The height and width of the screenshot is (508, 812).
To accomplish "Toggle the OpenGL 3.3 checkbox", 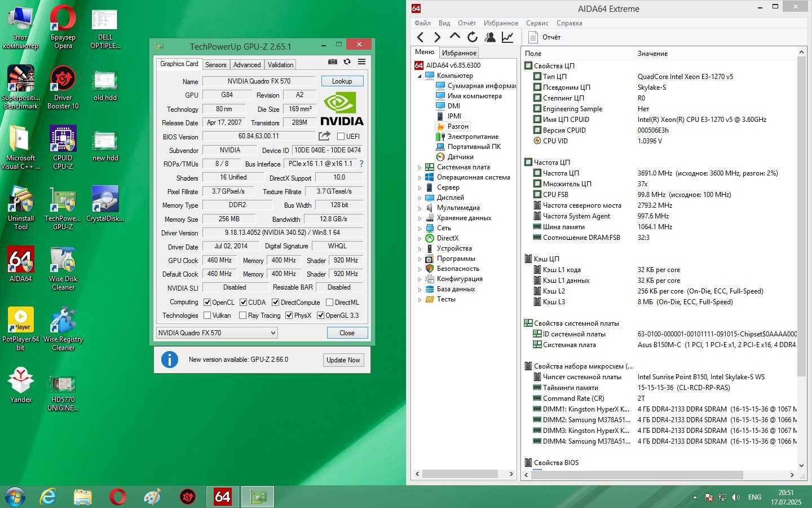I will pyautogui.click(x=320, y=315).
